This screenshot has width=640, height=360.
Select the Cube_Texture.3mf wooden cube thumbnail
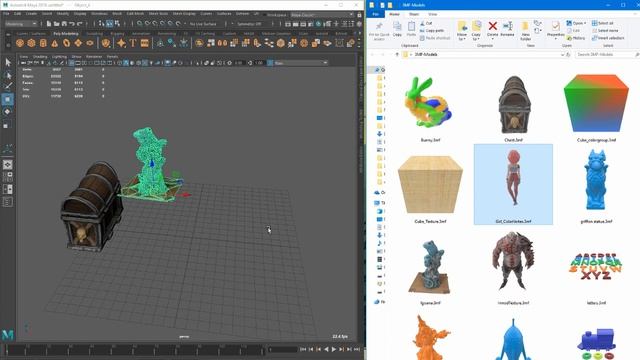[430, 184]
